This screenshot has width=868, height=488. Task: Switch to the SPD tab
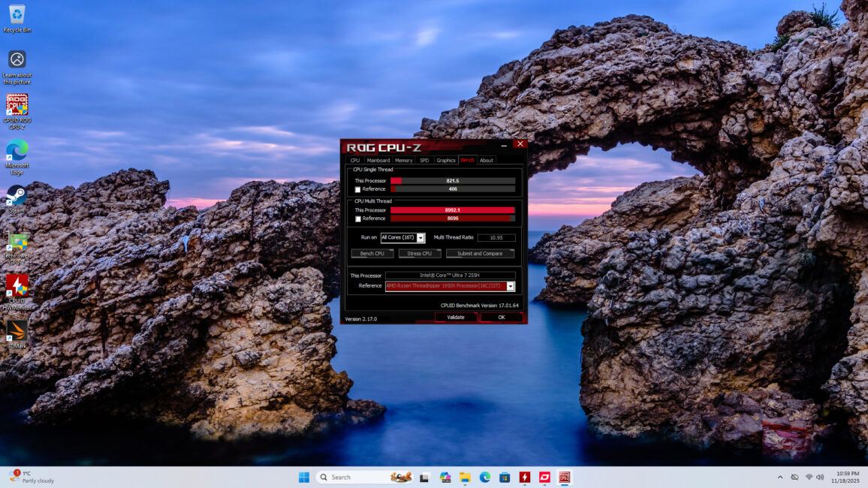coord(424,161)
